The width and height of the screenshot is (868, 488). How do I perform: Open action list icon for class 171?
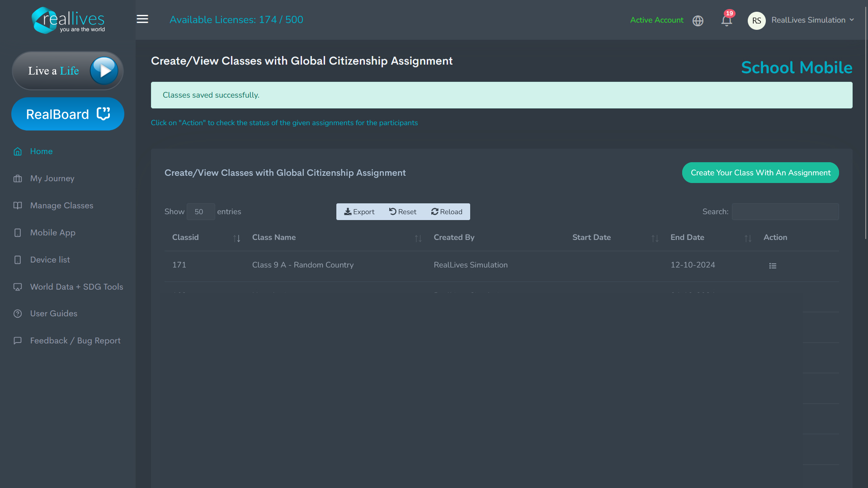coord(773,266)
